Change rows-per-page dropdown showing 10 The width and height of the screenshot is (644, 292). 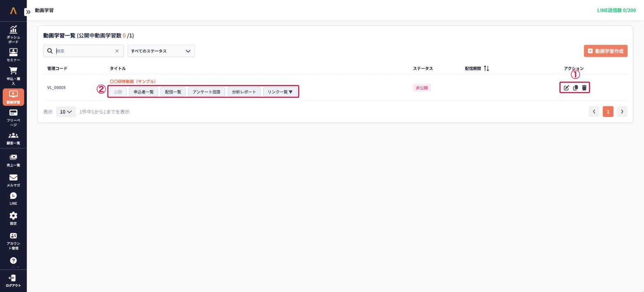(x=66, y=112)
